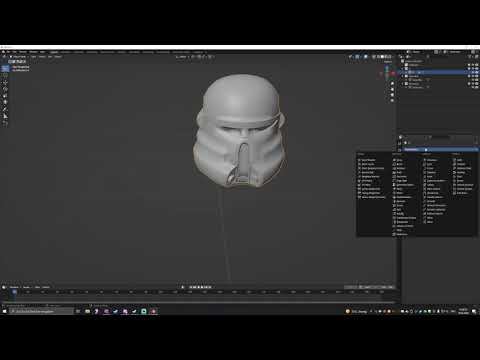The image size is (480, 360).
Task: Click the Windows taskbar search box
Action: [x=41, y=311]
